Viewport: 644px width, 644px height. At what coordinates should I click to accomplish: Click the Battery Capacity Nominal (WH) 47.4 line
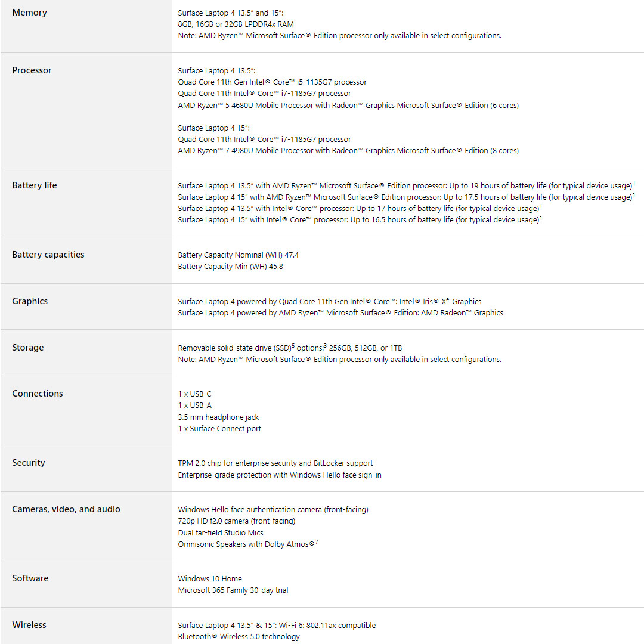(239, 255)
